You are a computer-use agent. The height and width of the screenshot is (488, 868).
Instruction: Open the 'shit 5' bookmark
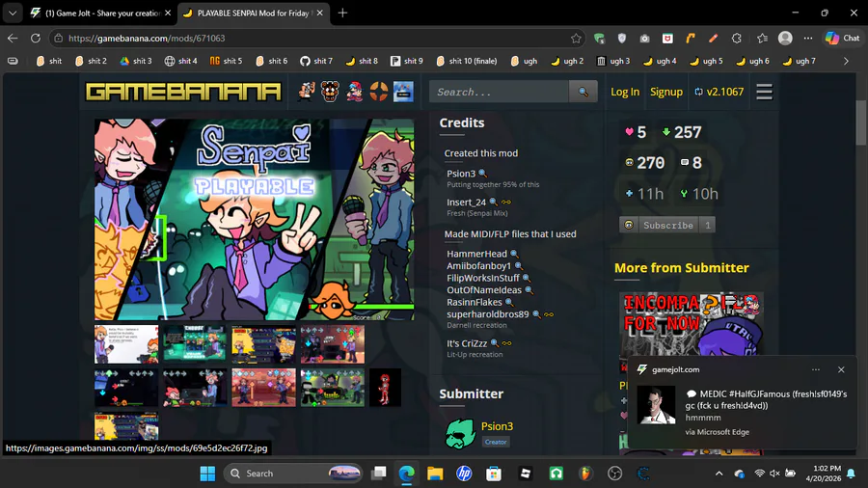(x=226, y=62)
